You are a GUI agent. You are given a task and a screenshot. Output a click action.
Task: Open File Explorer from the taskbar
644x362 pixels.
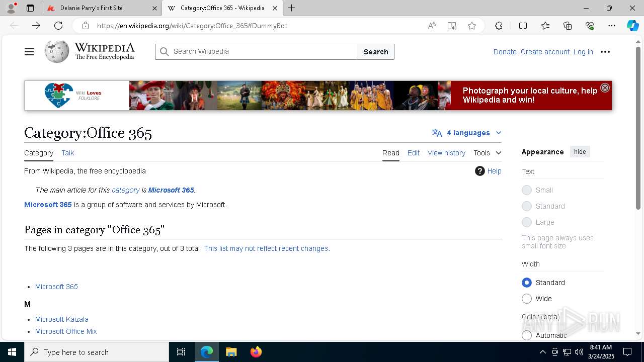point(231,352)
